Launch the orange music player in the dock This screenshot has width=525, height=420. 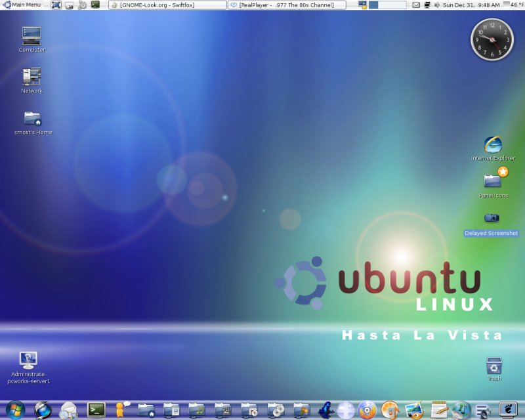[390, 410]
